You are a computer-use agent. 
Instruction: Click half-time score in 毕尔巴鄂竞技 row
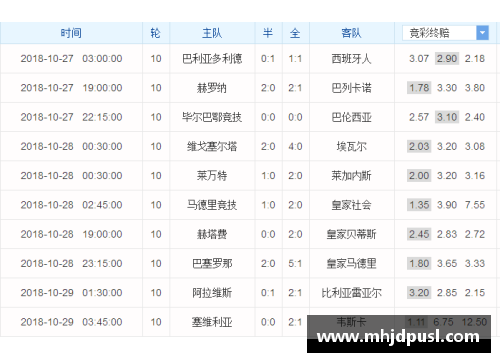point(268,117)
